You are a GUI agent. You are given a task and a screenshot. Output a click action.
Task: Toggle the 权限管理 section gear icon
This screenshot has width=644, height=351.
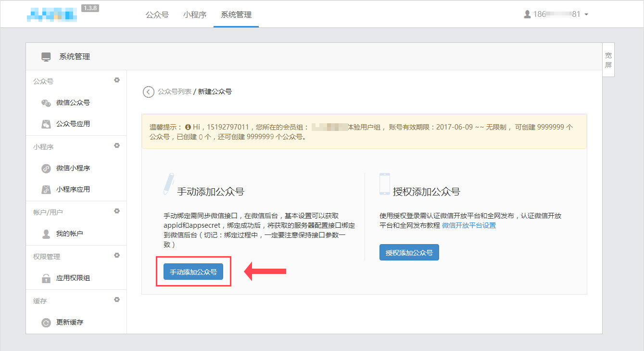(116, 255)
